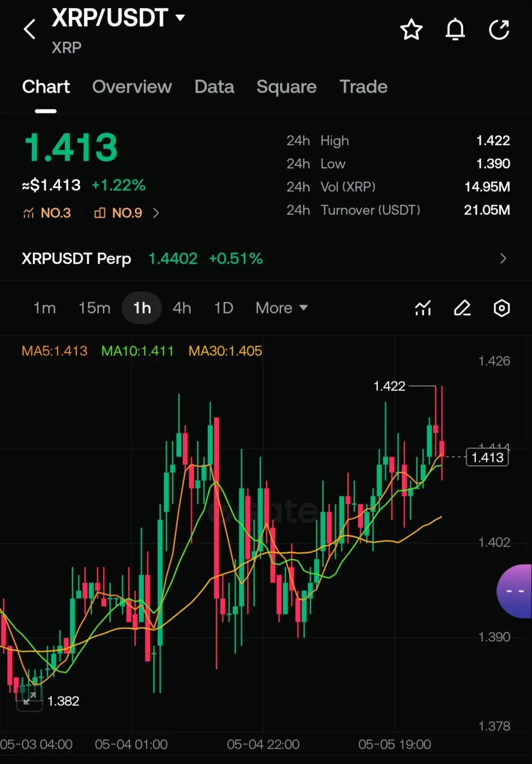This screenshot has height=764, width=532.
Task: Select the 1h timeframe
Action: [x=142, y=308]
